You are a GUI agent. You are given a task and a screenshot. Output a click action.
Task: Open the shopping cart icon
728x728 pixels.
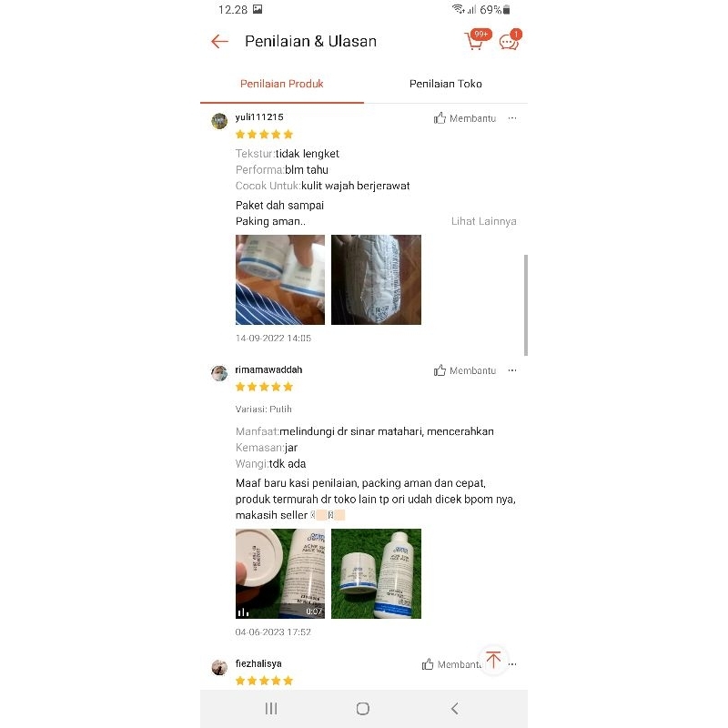click(x=474, y=41)
